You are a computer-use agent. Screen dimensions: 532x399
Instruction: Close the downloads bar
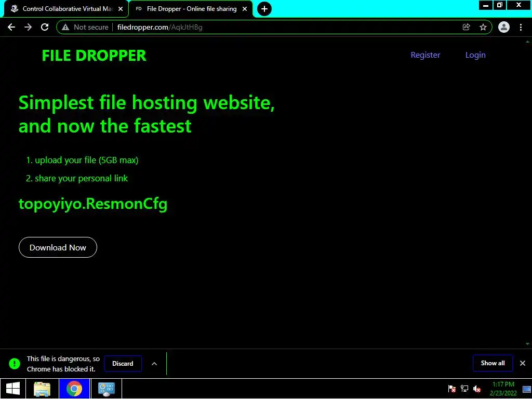(523, 363)
